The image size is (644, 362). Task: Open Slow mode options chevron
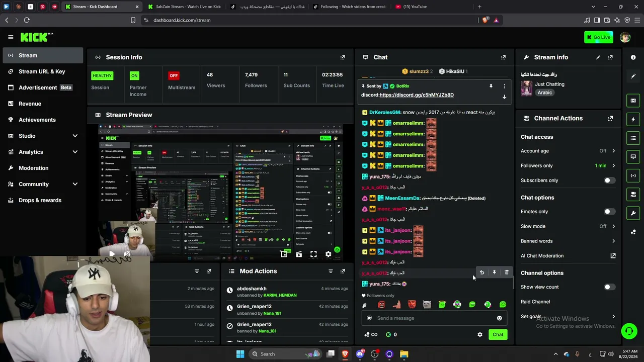(x=613, y=226)
